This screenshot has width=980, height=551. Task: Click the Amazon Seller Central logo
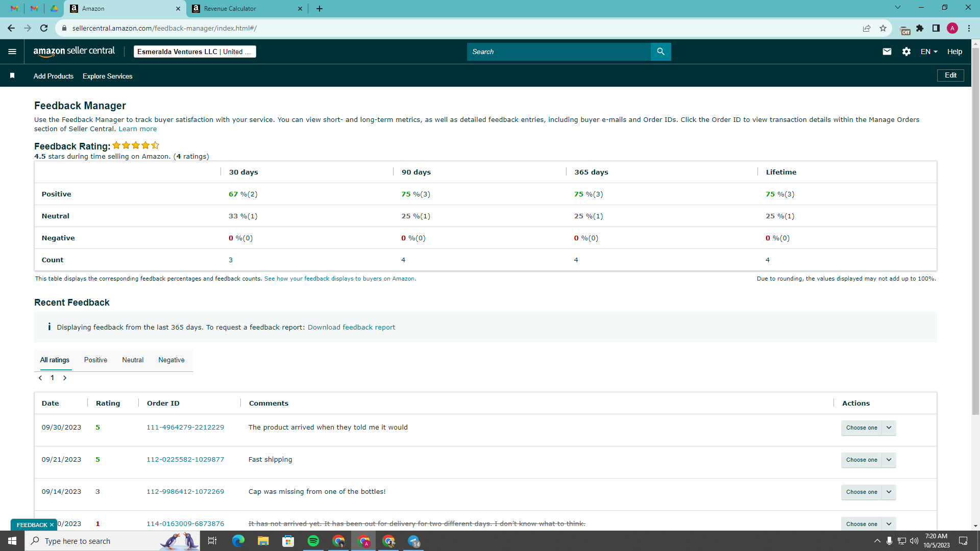coord(74,52)
